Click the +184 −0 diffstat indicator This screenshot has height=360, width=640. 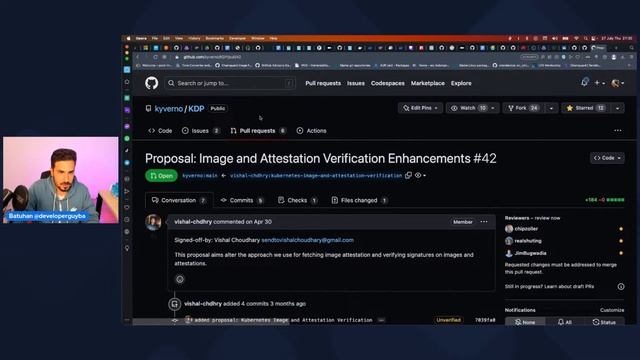point(604,200)
